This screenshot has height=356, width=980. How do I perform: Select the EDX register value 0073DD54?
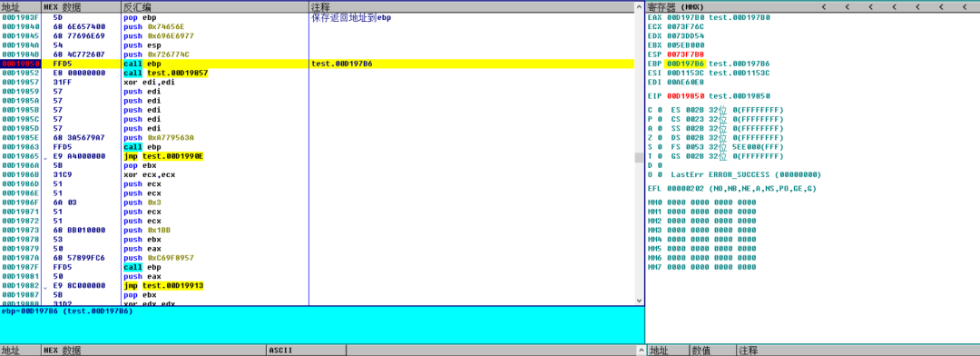coord(686,36)
